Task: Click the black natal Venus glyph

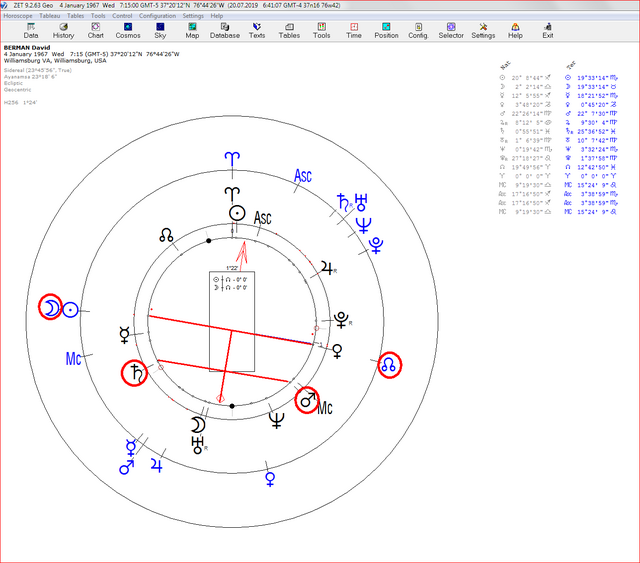Action: pyautogui.click(x=337, y=351)
